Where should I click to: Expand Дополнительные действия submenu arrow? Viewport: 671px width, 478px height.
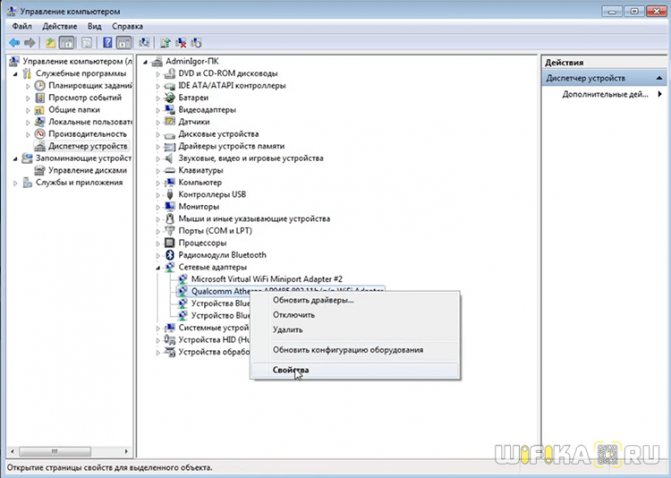click(x=659, y=94)
